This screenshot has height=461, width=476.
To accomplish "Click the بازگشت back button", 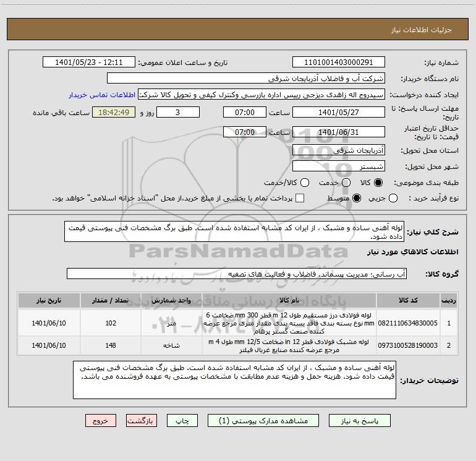I will pyautogui.click(x=141, y=421).
